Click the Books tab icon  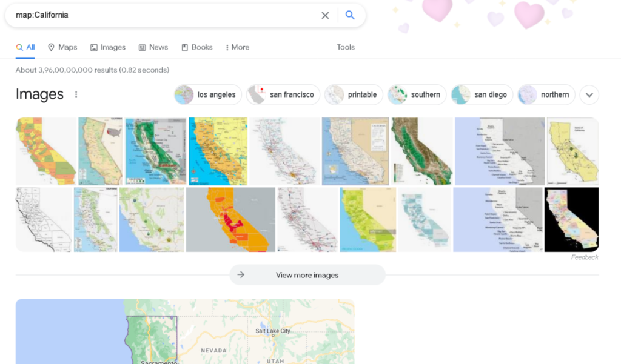(x=184, y=47)
